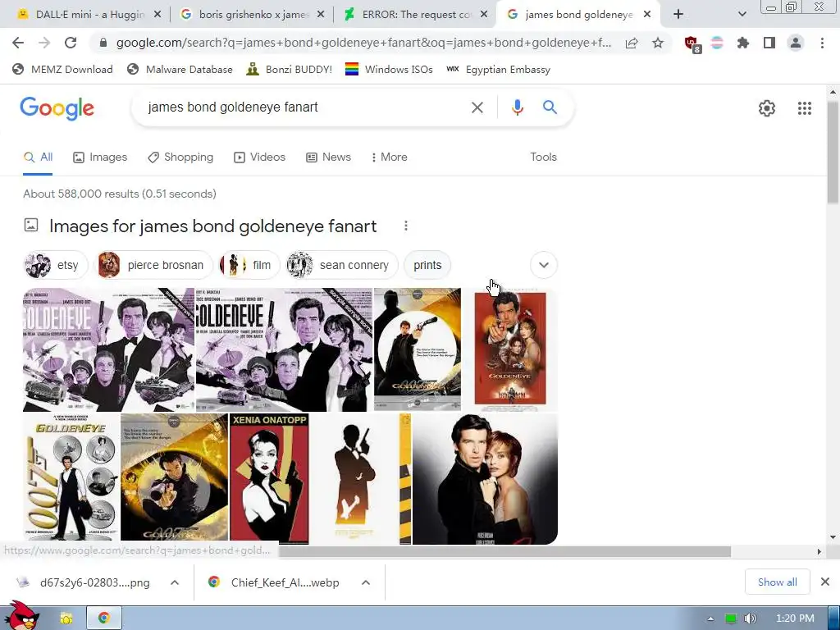The width and height of the screenshot is (840, 630).
Task: Open the Egyptian Embassy bookmark
Action: (498, 69)
